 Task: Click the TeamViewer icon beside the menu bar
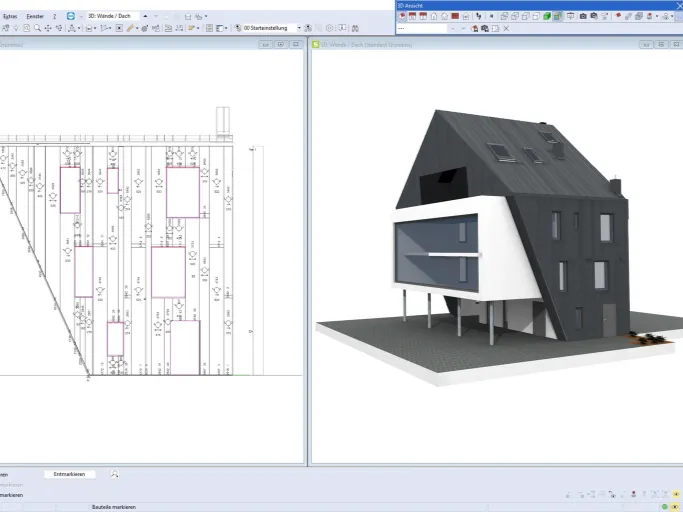pyautogui.click(x=71, y=16)
